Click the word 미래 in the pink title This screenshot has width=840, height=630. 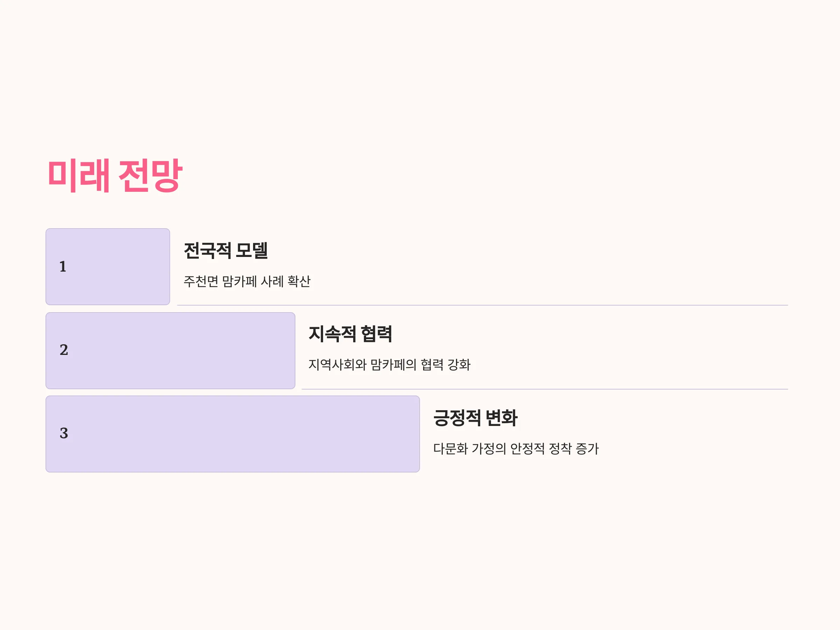[x=79, y=175]
